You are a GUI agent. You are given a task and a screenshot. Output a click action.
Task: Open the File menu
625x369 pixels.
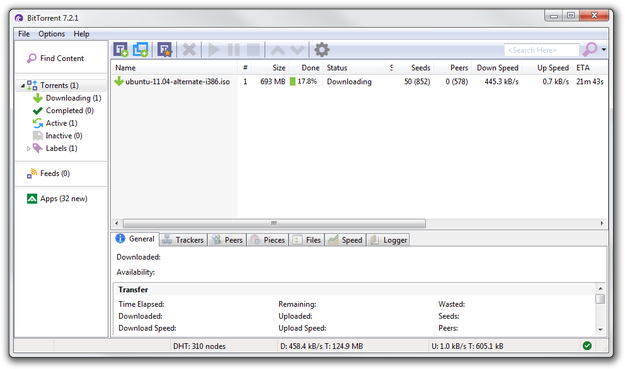(x=24, y=34)
